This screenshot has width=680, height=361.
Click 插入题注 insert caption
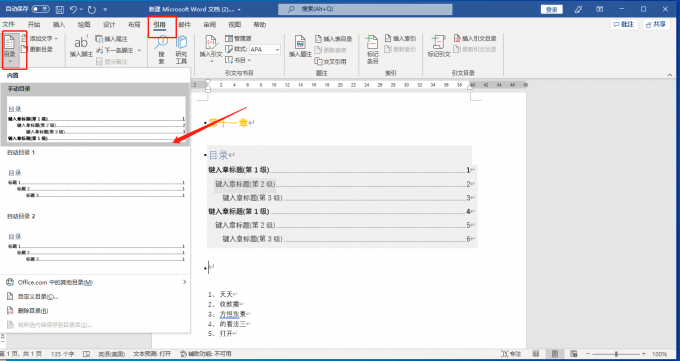pyautogui.click(x=301, y=47)
